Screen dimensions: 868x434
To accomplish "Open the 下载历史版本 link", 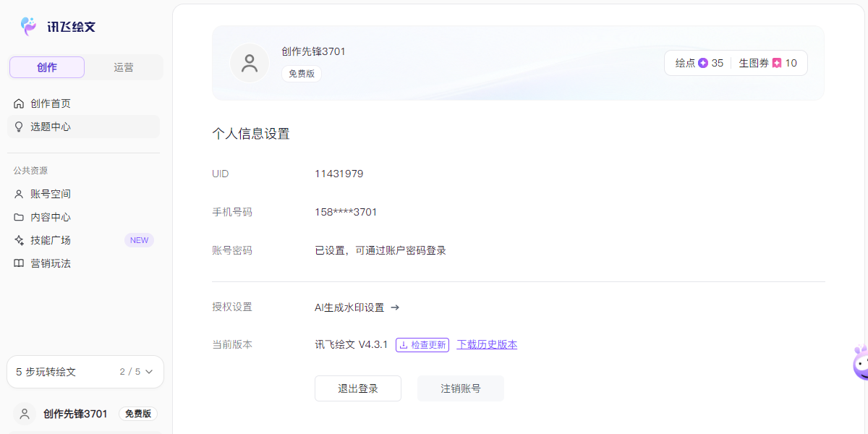I will (487, 345).
